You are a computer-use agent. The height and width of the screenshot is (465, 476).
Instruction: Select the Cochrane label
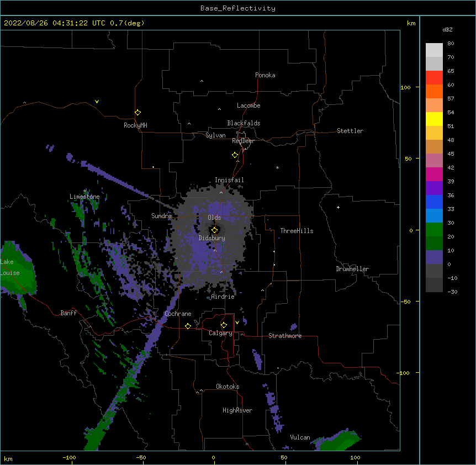click(x=178, y=314)
